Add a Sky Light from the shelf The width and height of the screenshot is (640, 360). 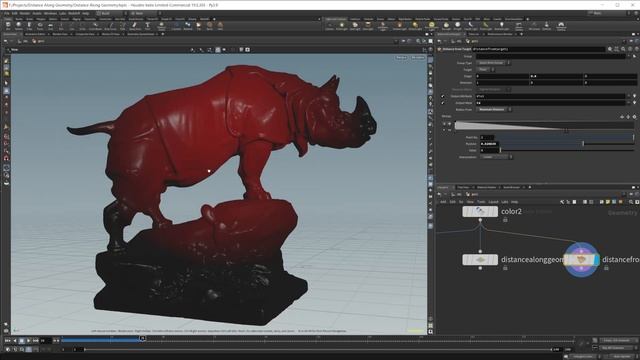click(446, 26)
